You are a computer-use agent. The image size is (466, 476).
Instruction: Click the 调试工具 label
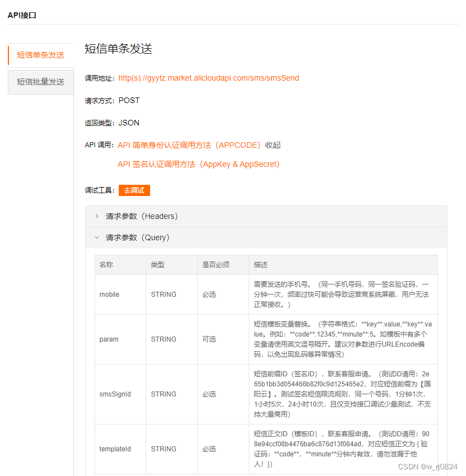100,190
